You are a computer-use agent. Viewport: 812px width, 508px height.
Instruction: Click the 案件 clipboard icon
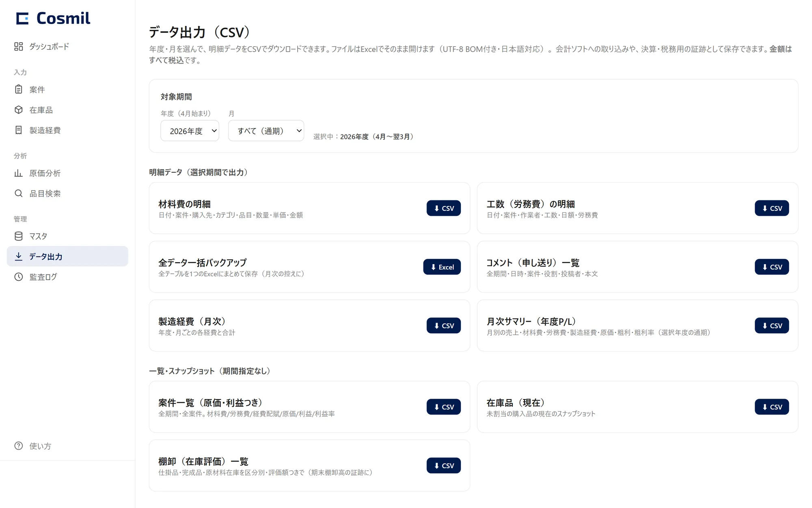18,89
